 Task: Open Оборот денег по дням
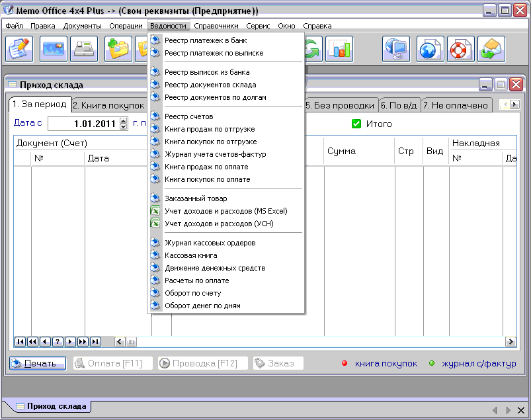(226, 306)
